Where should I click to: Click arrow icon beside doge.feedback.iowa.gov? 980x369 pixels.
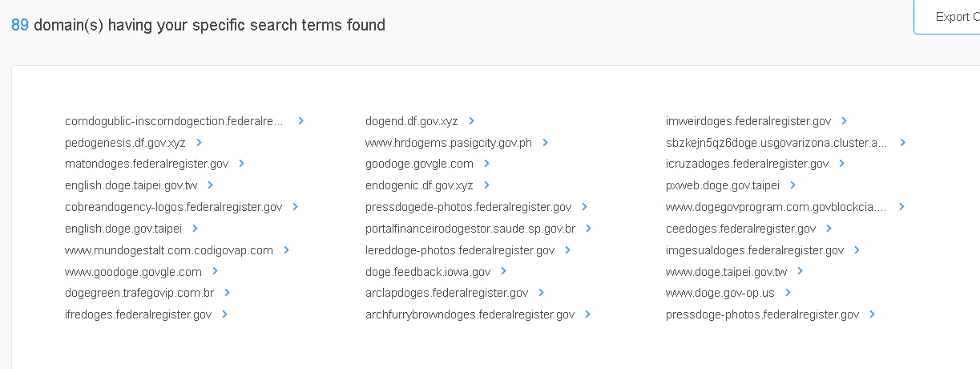click(x=504, y=272)
